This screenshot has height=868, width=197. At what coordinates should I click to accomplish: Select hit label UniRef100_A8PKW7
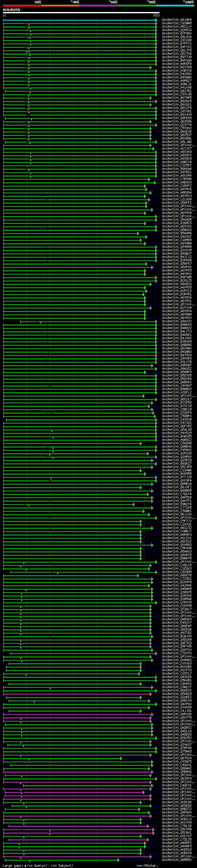177,365
